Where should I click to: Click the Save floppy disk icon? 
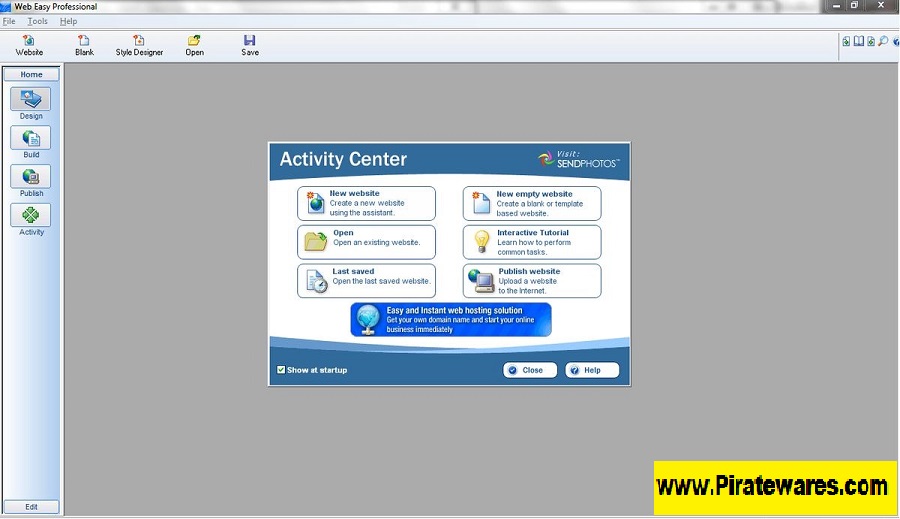(249, 44)
